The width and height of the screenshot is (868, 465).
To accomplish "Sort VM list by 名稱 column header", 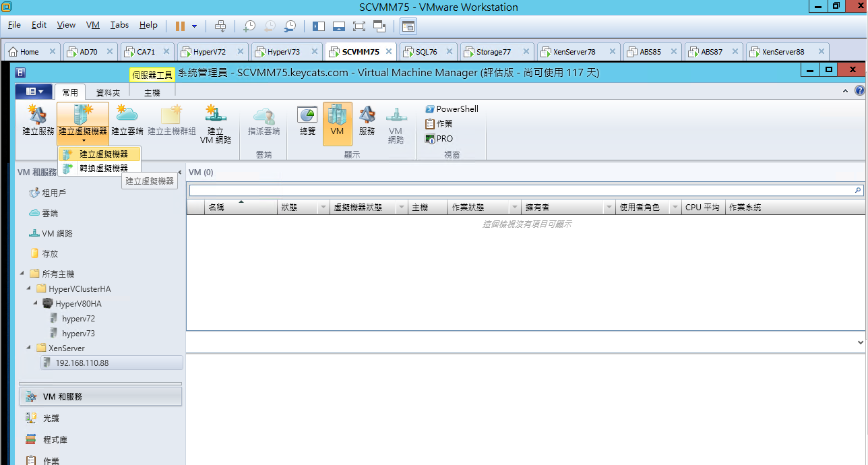I will coord(242,208).
